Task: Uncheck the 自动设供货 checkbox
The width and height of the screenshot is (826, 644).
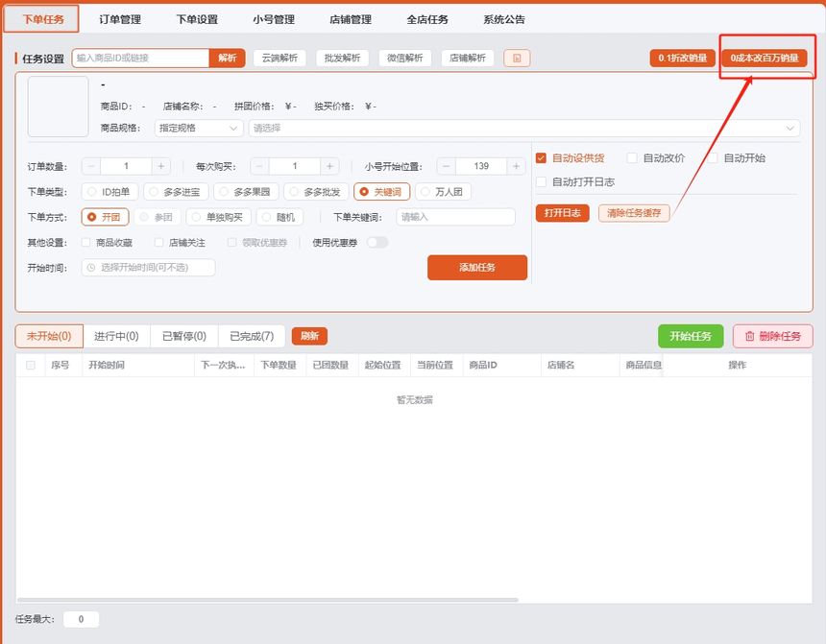Action: coord(541,158)
